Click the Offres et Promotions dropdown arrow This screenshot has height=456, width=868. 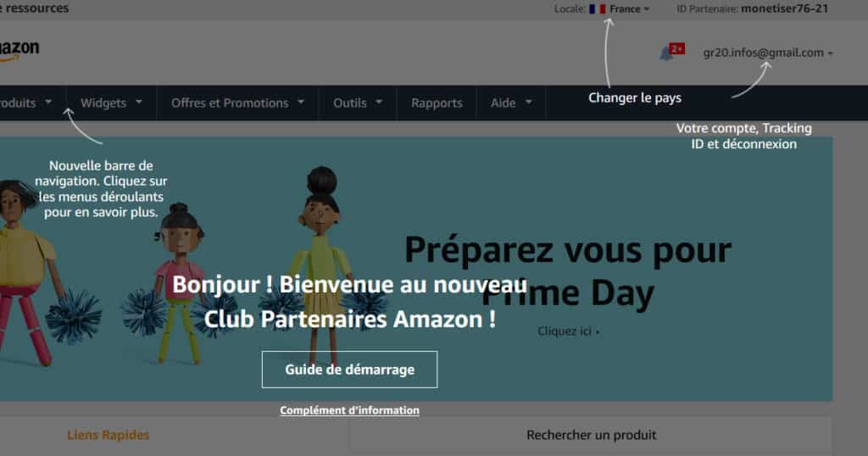(x=301, y=102)
